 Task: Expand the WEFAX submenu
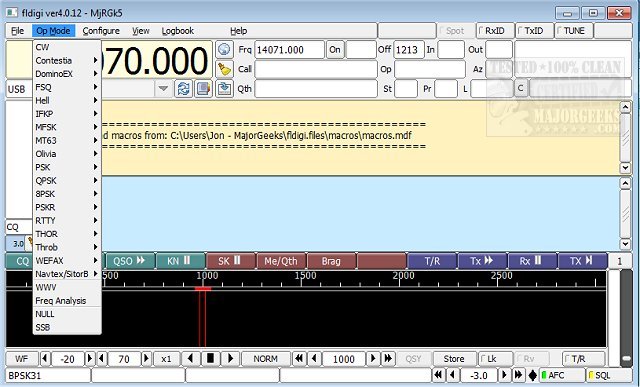pyautogui.click(x=67, y=260)
